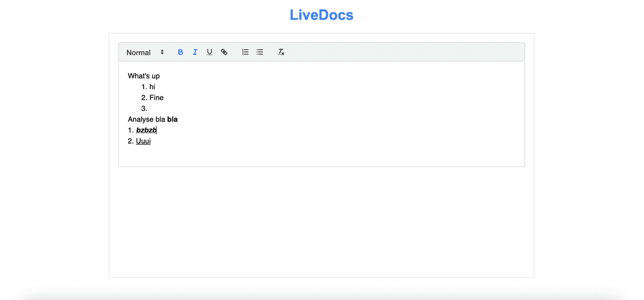The height and width of the screenshot is (300, 644).
Task: Insert a link with the chain icon
Action: [x=224, y=52]
